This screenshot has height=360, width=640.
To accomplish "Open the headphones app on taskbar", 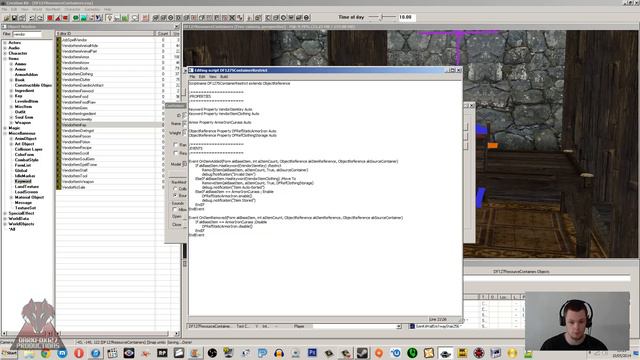I will (279, 353).
